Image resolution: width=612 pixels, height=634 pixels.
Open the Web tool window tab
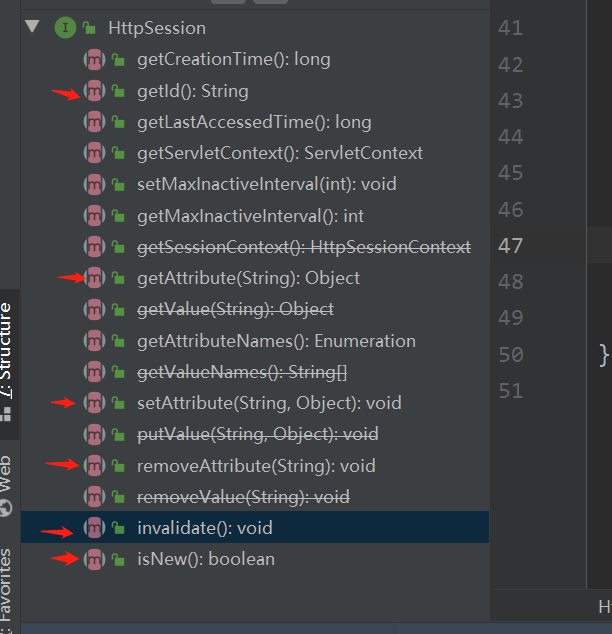tap(6, 485)
